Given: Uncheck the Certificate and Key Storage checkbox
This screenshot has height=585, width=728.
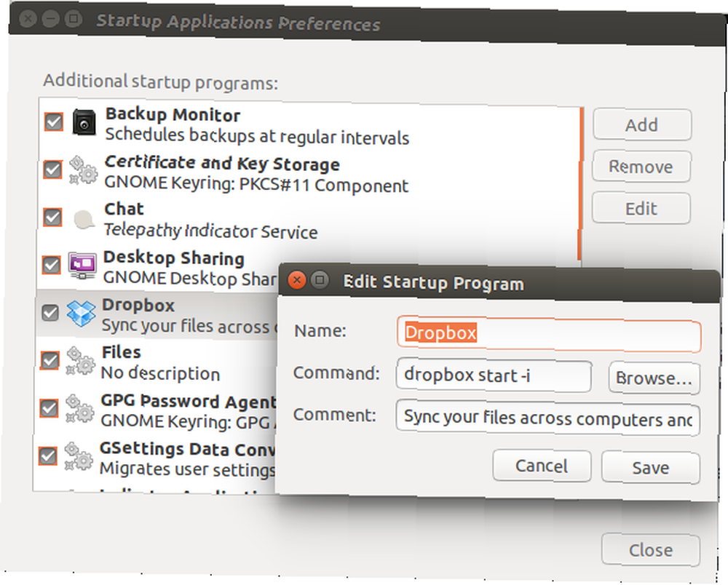Looking at the screenshot, I should (52, 170).
